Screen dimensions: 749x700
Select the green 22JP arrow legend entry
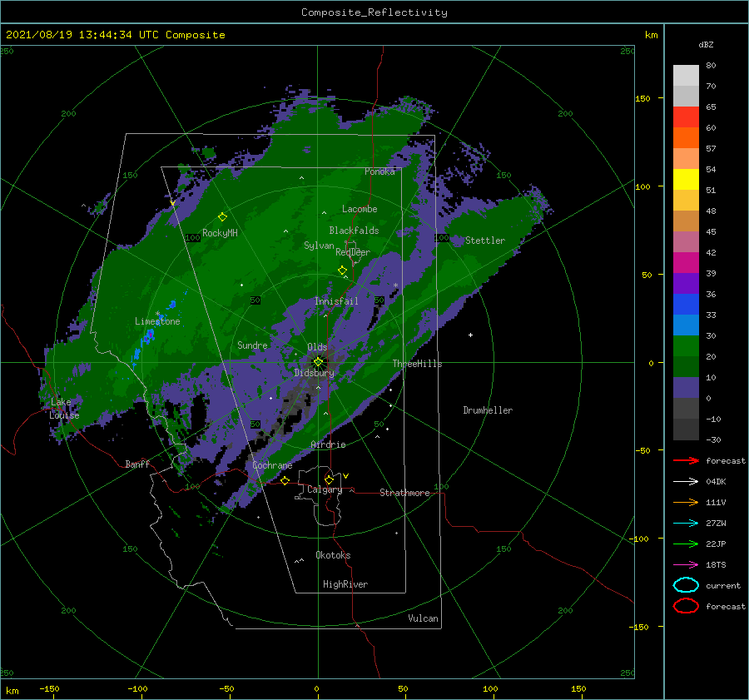tap(686, 544)
